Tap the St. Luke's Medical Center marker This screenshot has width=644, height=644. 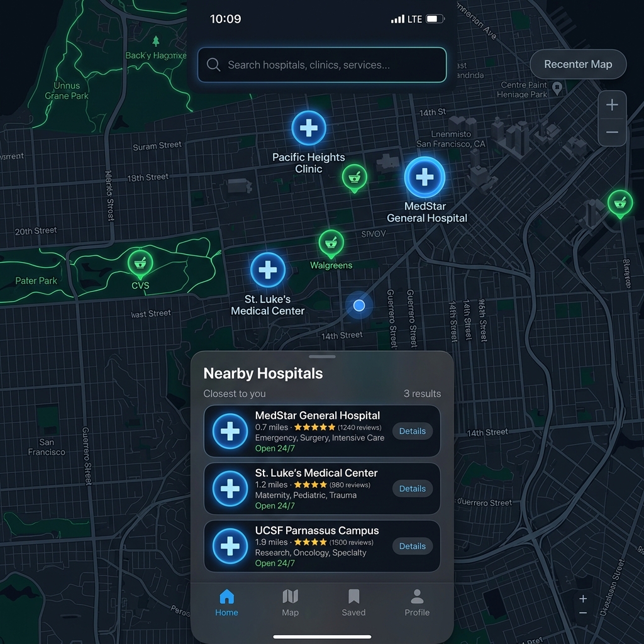(x=268, y=270)
